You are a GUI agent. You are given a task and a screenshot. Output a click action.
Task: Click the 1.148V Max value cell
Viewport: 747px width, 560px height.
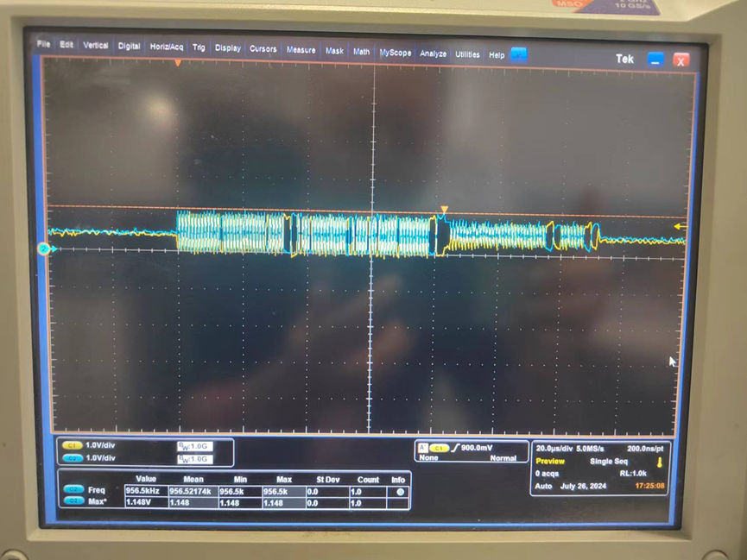(146, 502)
